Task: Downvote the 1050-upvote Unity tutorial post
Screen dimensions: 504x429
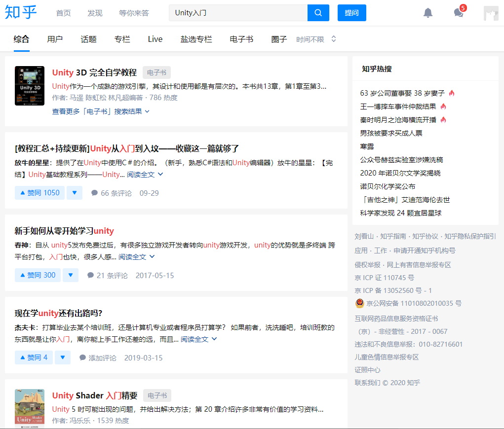Action: 75,193
